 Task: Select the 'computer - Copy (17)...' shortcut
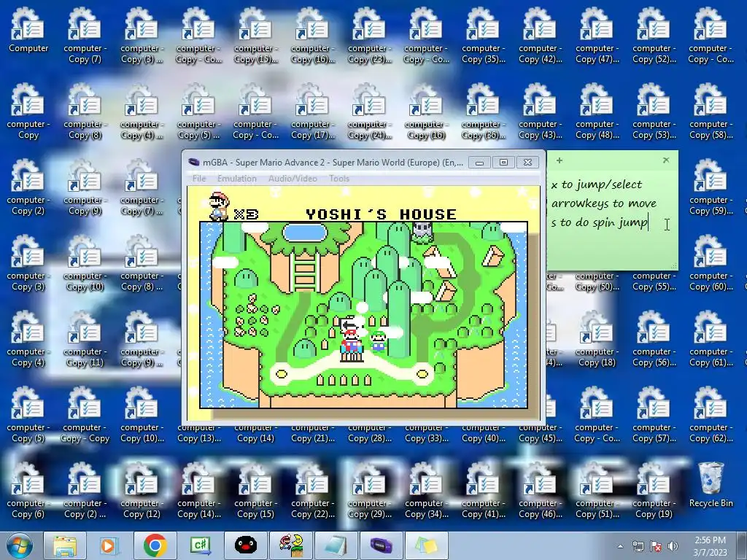[x=312, y=112]
